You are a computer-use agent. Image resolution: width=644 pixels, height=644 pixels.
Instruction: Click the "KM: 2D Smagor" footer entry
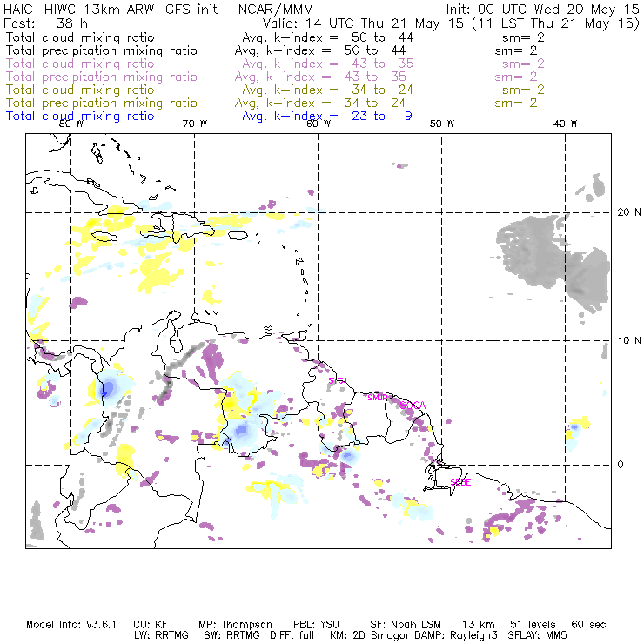pyautogui.click(x=369, y=635)
